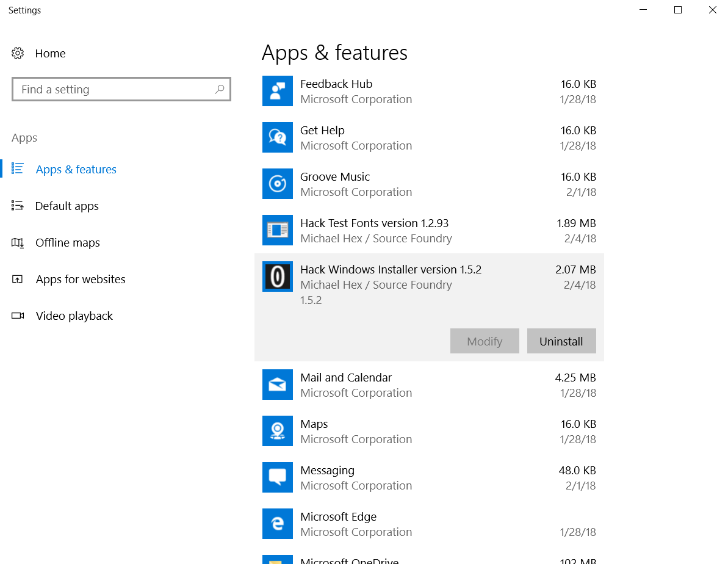Click the Offline maps icon
728x564 pixels.
click(x=18, y=242)
